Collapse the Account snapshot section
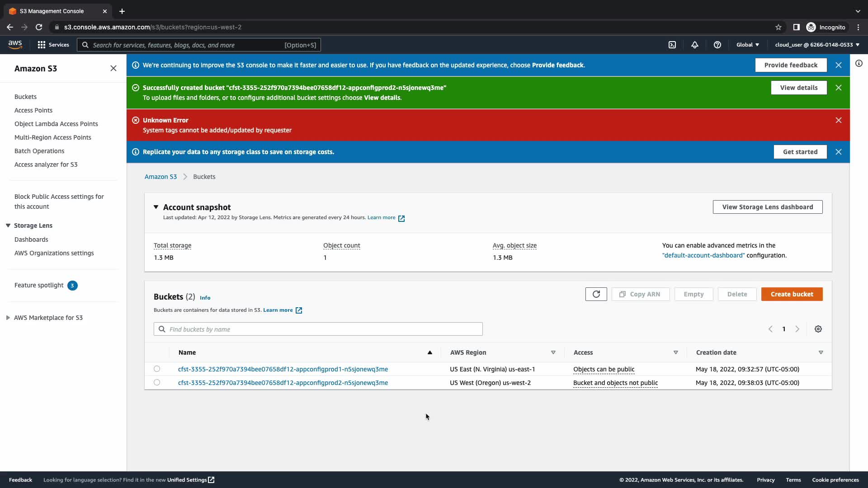868x488 pixels. coord(156,207)
